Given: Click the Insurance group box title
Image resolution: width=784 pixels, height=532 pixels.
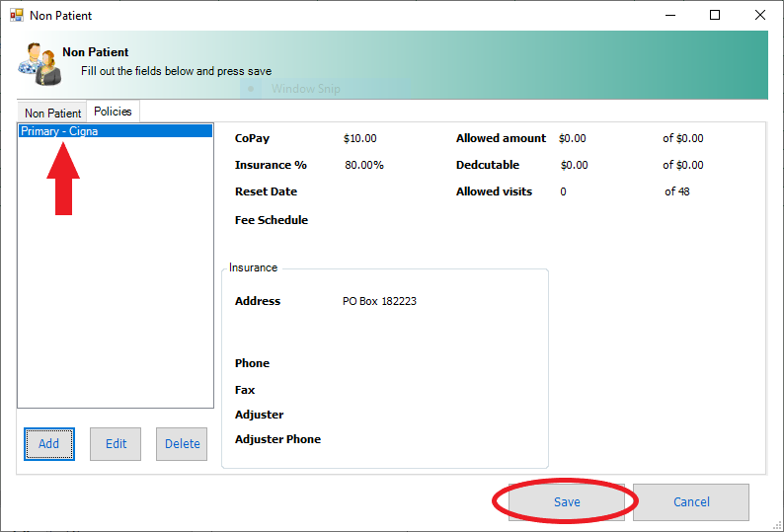Looking at the screenshot, I should pos(253,267).
